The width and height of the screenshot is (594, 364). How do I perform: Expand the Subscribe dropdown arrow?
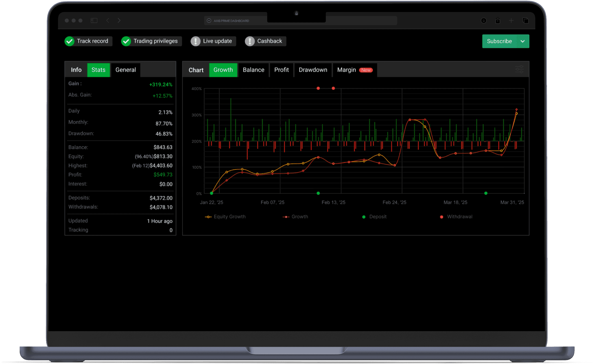pyautogui.click(x=523, y=41)
